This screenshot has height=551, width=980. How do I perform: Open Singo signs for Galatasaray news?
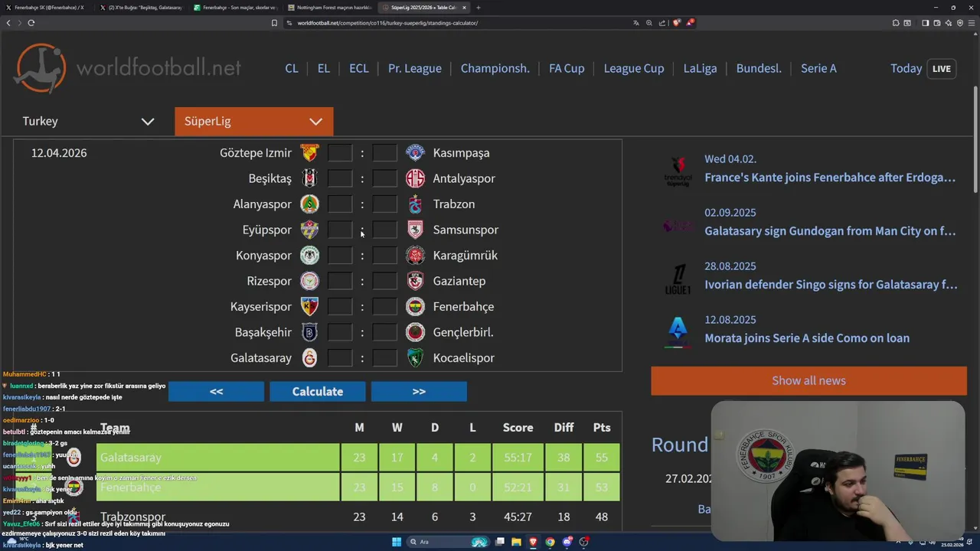[x=831, y=285]
